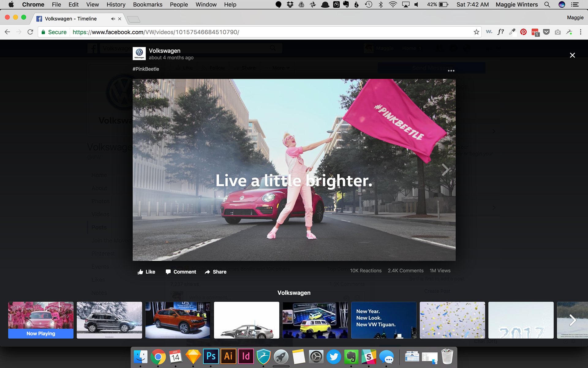
Task: Open the File menu
Action: click(56, 5)
